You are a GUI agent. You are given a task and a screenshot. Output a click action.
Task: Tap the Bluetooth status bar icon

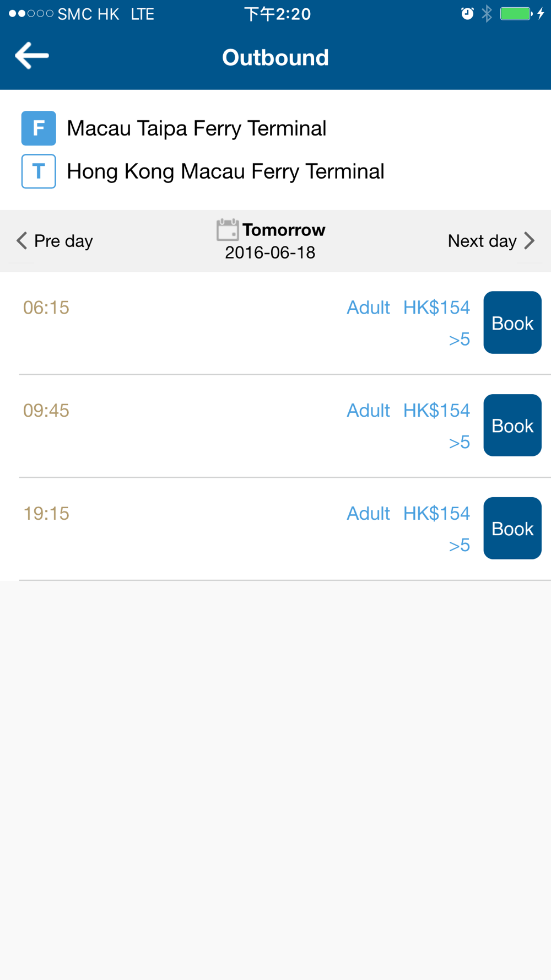pos(487,14)
